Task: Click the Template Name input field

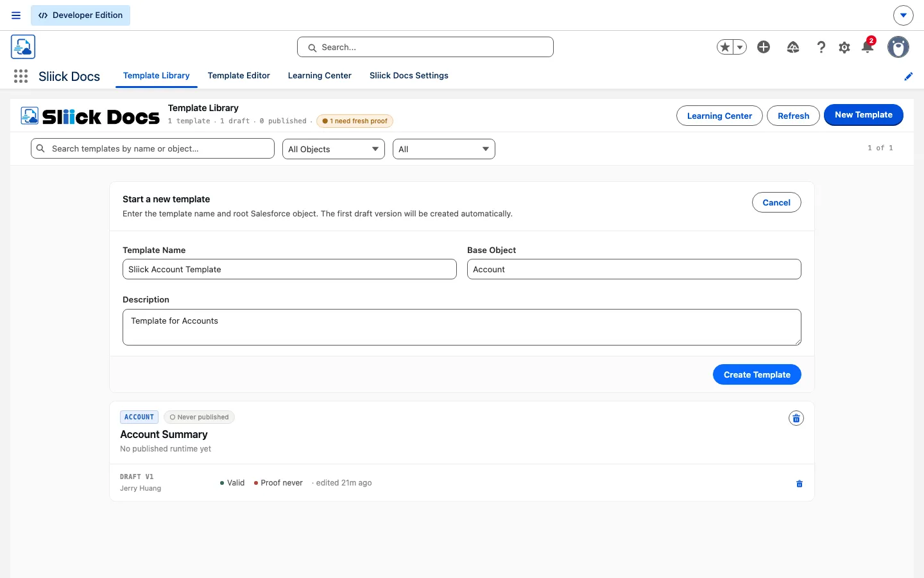Action: tap(289, 269)
